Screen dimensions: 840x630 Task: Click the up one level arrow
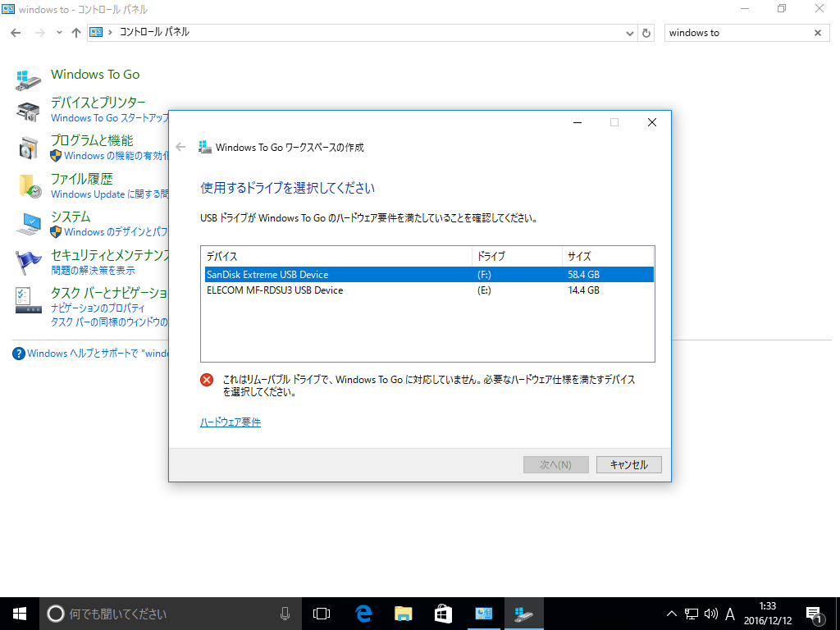click(x=76, y=33)
